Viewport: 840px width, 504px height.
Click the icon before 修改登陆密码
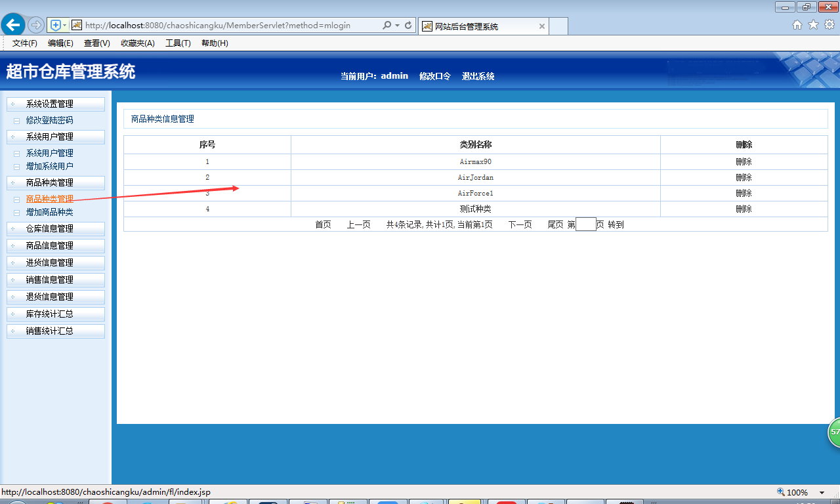tap(17, 121)
